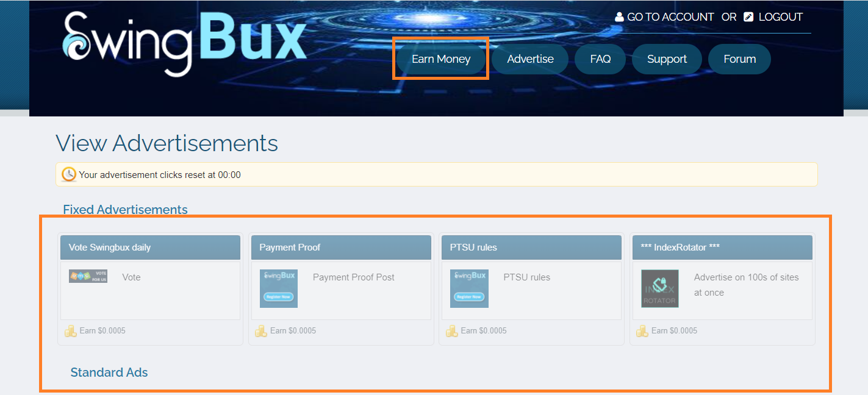
Task: Click the Standard Ads heading
Action: click(109, 372)
